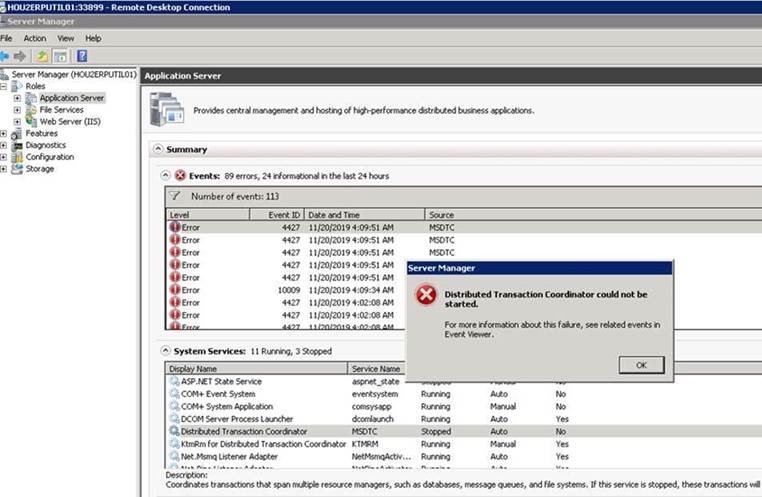Click the Application Server role banner icon

click(x=167, y=110)
